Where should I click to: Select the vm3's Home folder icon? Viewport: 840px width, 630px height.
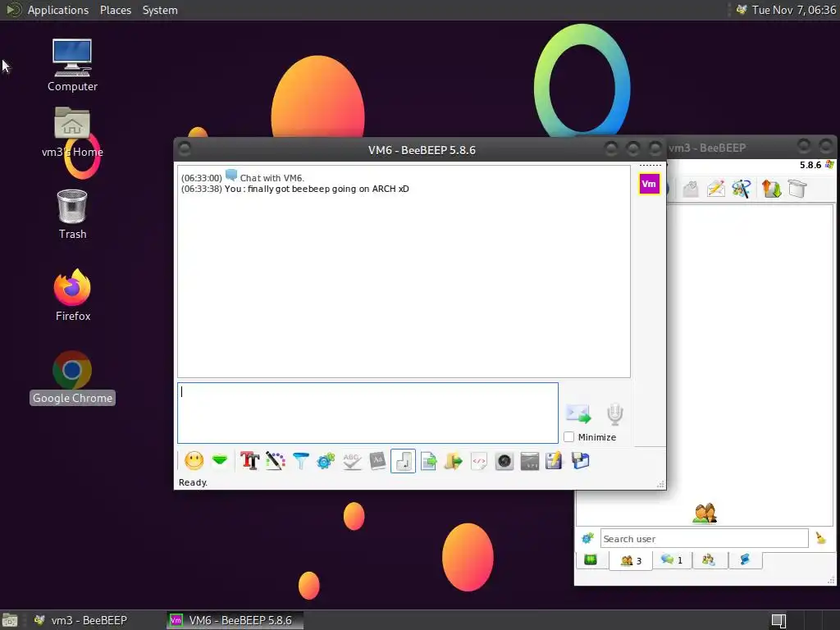pyautogui.click(x=72, y=132)
